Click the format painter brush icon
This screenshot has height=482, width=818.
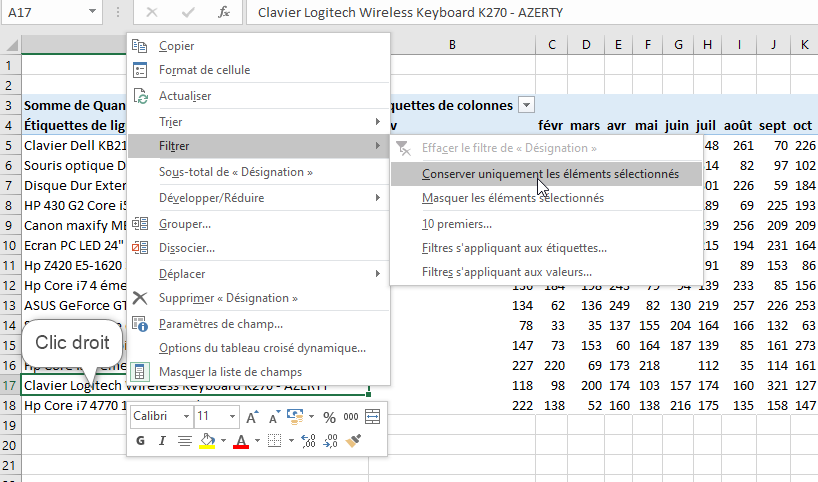click(353, 441)
